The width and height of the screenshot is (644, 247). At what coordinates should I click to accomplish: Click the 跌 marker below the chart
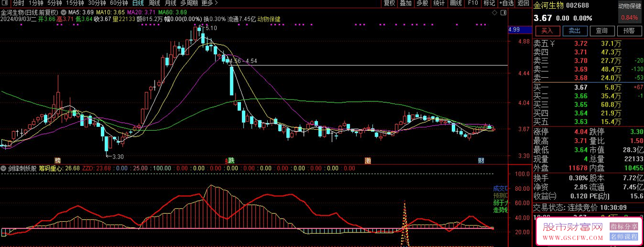point(231,160)
